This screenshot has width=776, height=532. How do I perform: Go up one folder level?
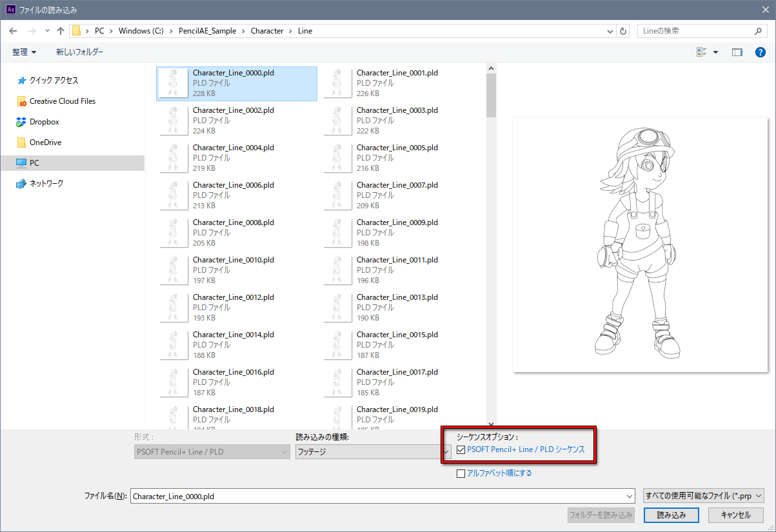(x=61, y=31)
